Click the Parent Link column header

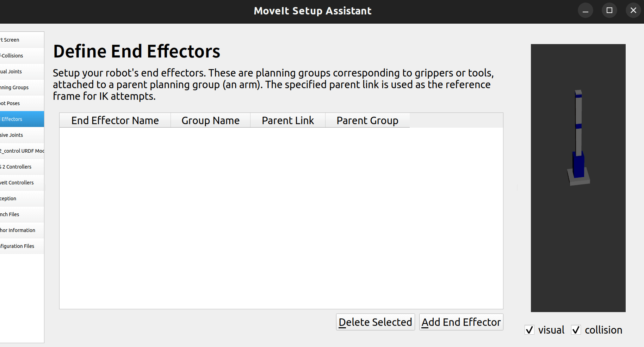click(287, 121)
